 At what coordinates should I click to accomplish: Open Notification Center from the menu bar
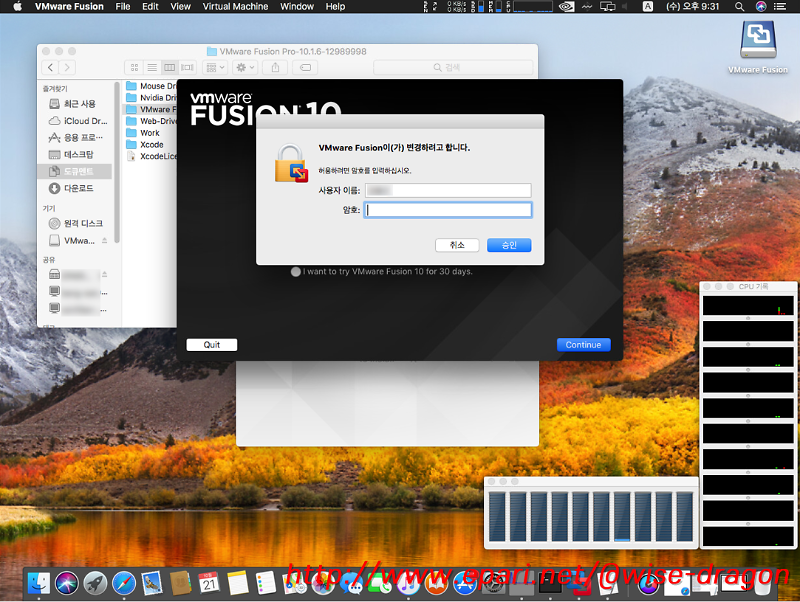coord(780,7)
